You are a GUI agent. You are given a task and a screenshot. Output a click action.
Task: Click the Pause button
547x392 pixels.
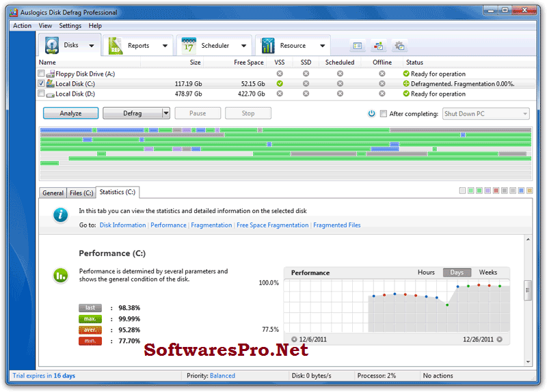[x=198, y=113]
